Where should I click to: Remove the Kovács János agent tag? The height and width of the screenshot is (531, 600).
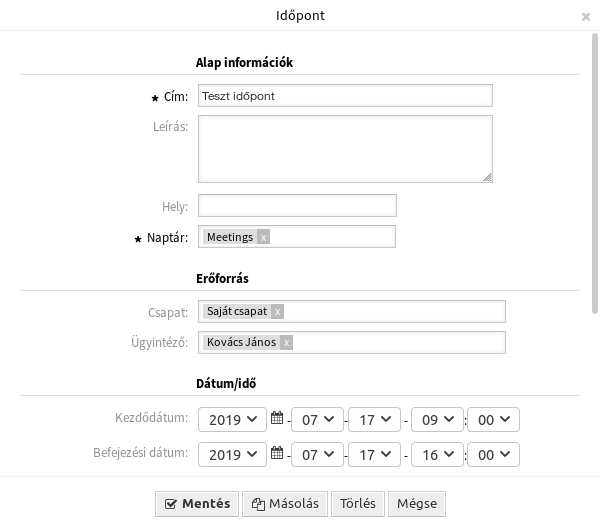point(286,342)
